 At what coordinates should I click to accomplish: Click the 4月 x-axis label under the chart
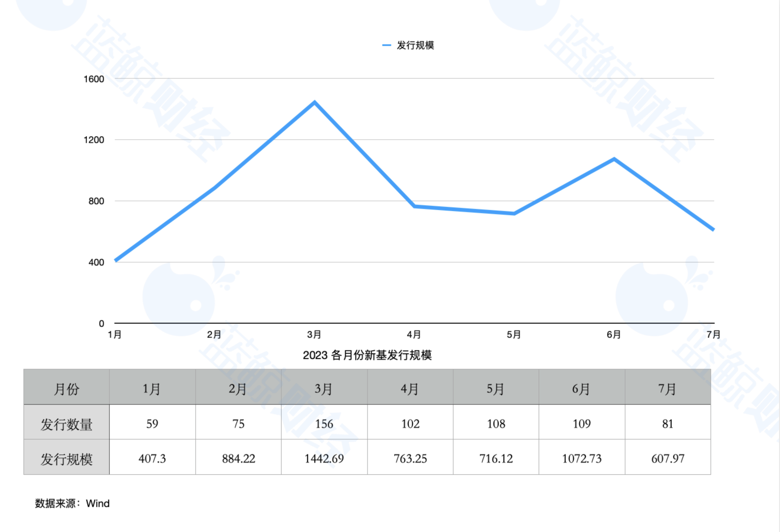pyautogui.click(x=414, y=335)
